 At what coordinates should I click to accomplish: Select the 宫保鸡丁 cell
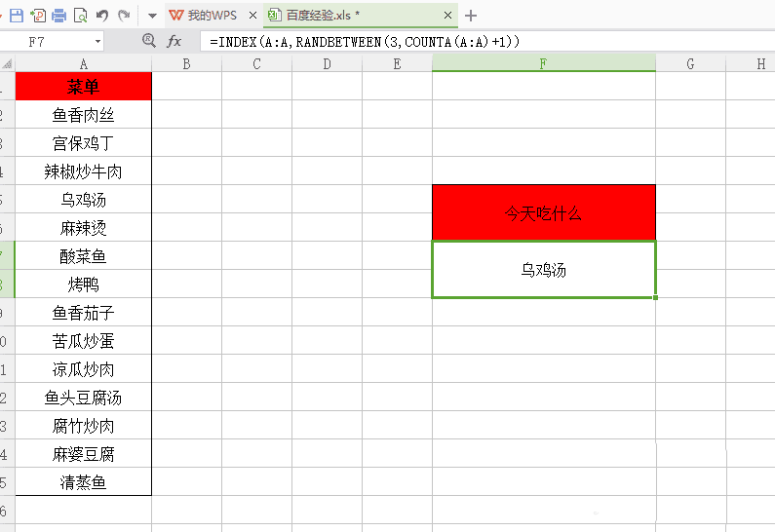pyautogui.click(x=83, y=143)
